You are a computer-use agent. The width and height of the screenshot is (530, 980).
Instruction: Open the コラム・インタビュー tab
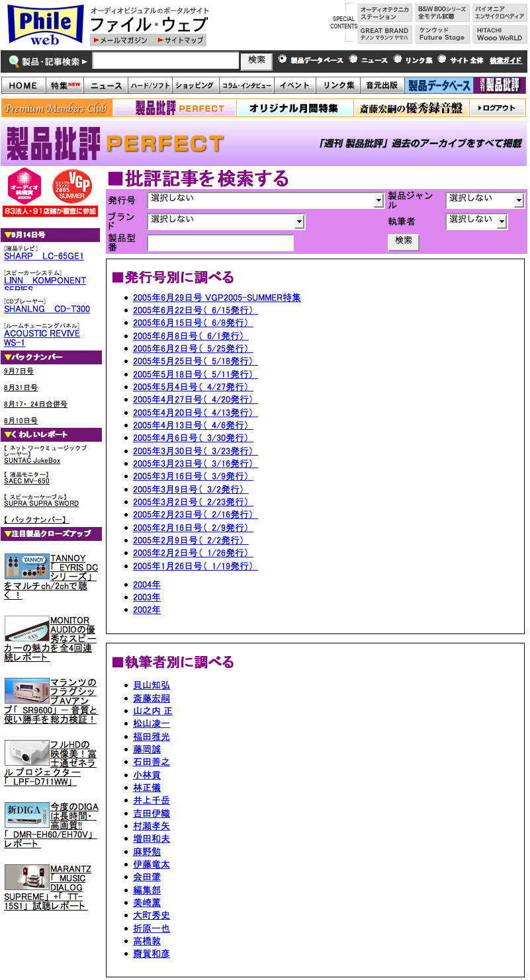coord(246,85)
